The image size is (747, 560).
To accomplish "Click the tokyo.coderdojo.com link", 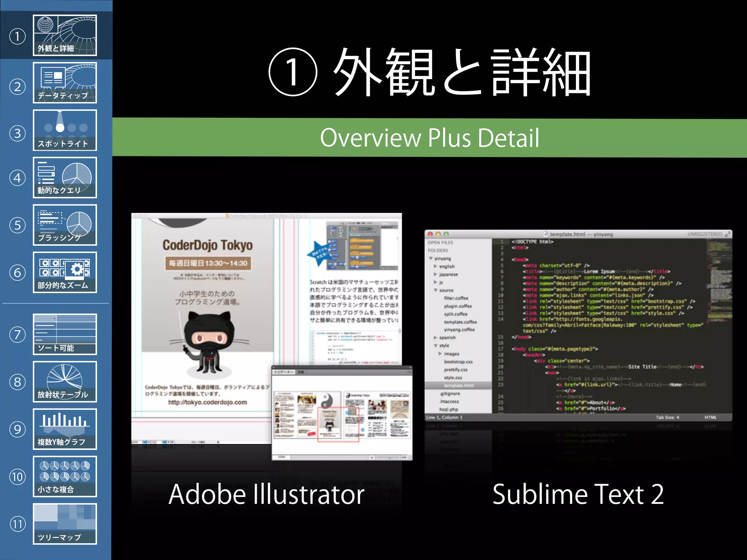I will [207, 402].
